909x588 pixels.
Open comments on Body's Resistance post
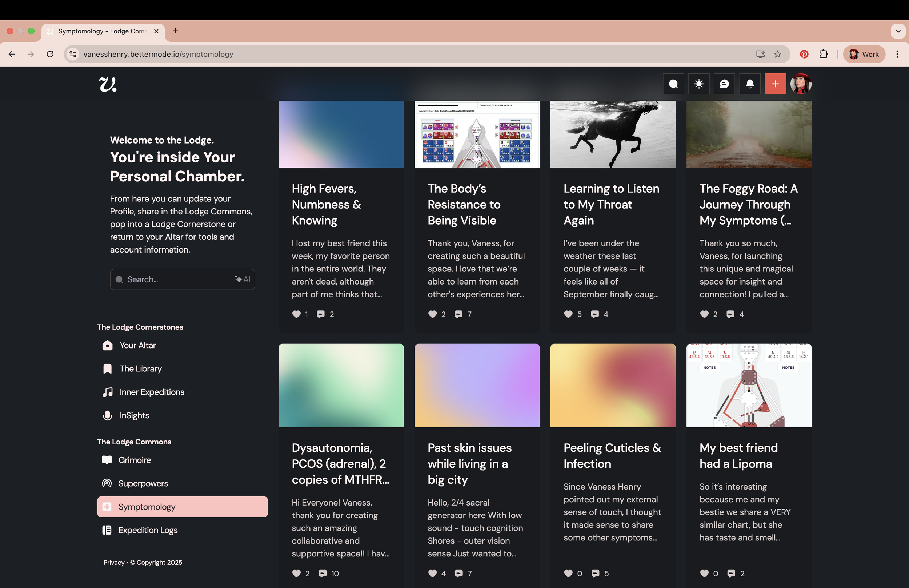[458, 314]
